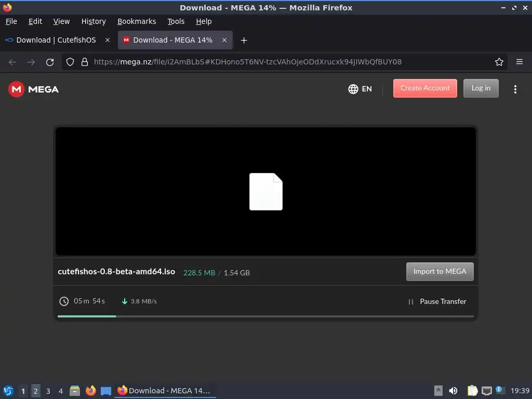Click the site security padlock icon
The width and height of the screenshot is (532, 399).
[85, 62]
